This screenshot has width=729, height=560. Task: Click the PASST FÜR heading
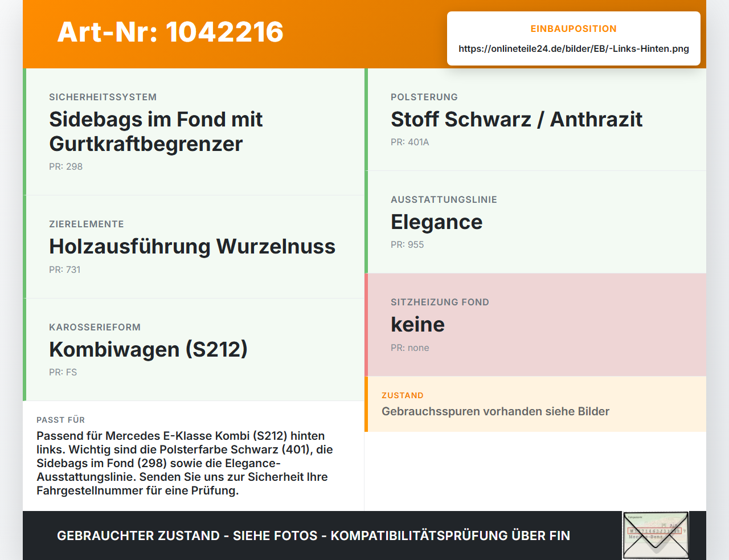coord(60,420)
